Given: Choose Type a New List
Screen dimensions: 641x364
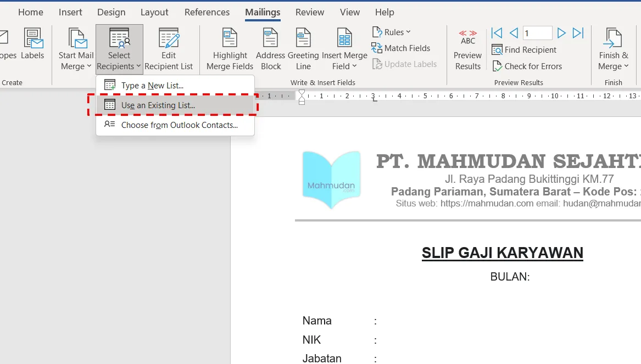Looking at the screenshot, I should [x=175, y=86].
